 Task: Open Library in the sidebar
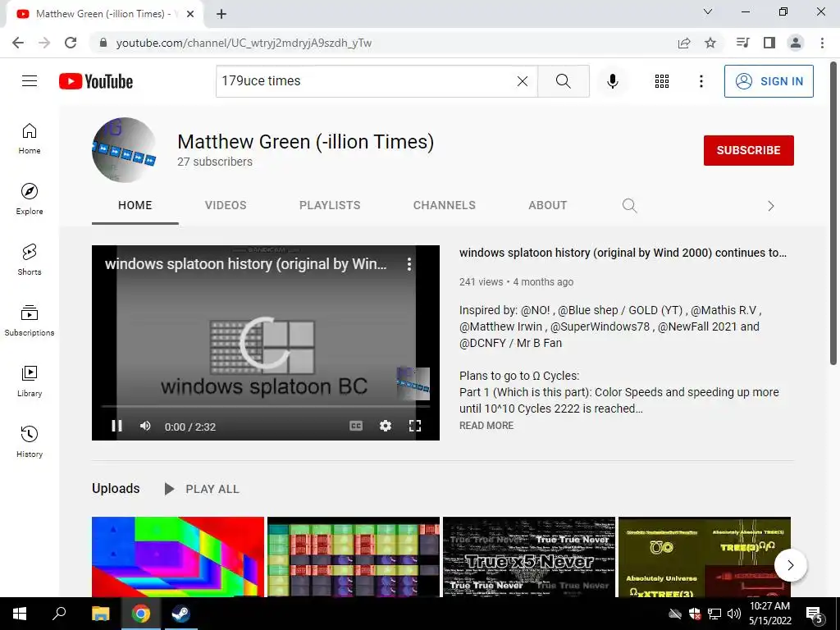coord(30,381)
